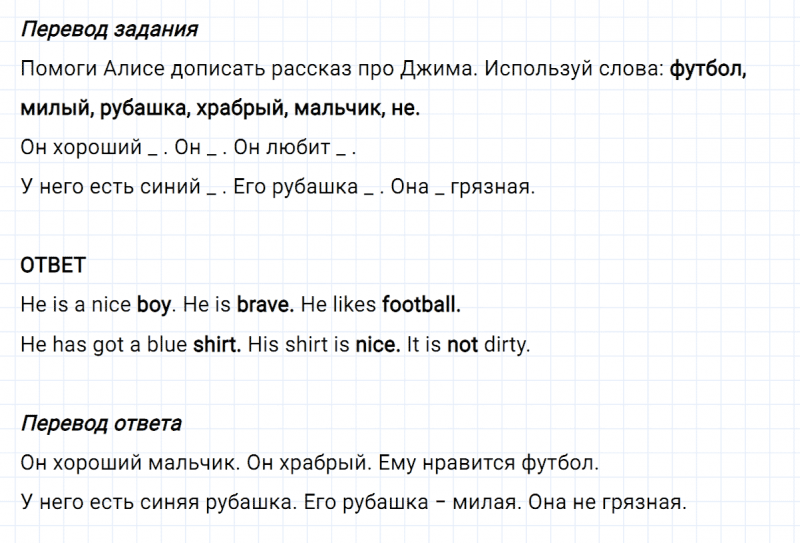Click the "Перевод задания" heading
This screenshot has width=800, height=543.
pyautogui.click(x=109, y=29)
